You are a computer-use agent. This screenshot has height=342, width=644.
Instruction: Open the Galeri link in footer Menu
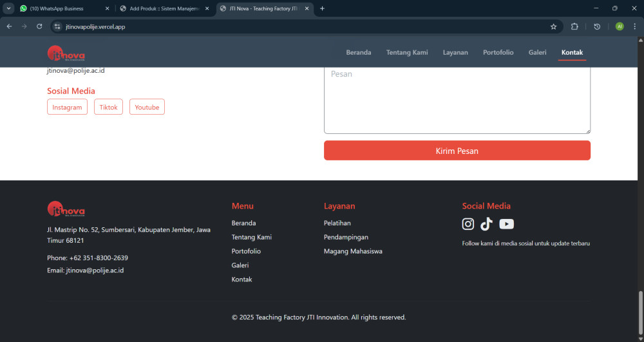click(240, 265)
